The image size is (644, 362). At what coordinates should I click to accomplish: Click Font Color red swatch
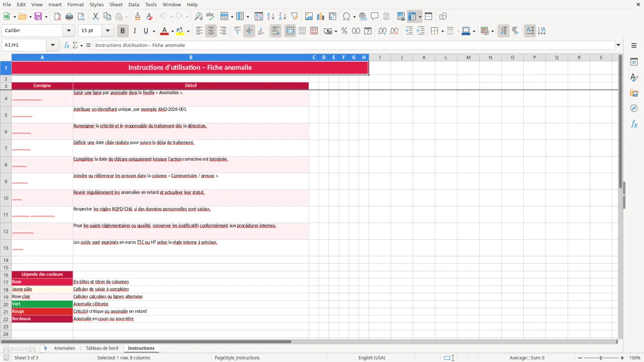coord(165,31)
